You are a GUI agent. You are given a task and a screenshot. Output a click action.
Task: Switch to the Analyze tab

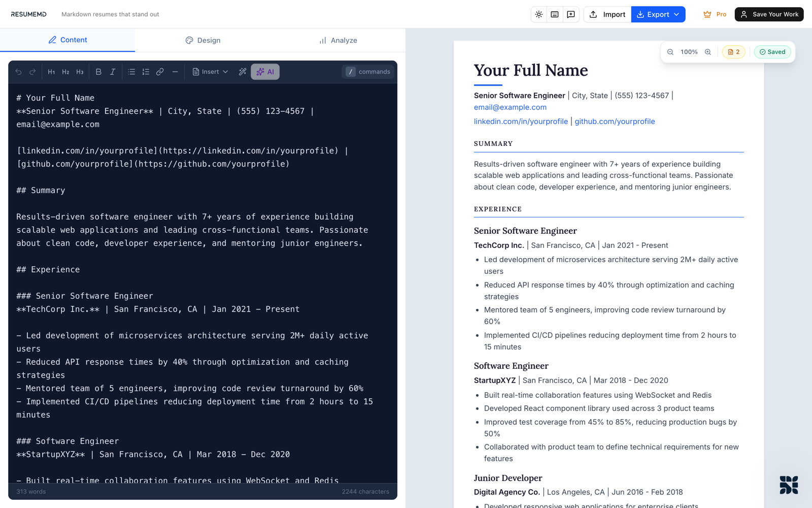tap(338, 40)
